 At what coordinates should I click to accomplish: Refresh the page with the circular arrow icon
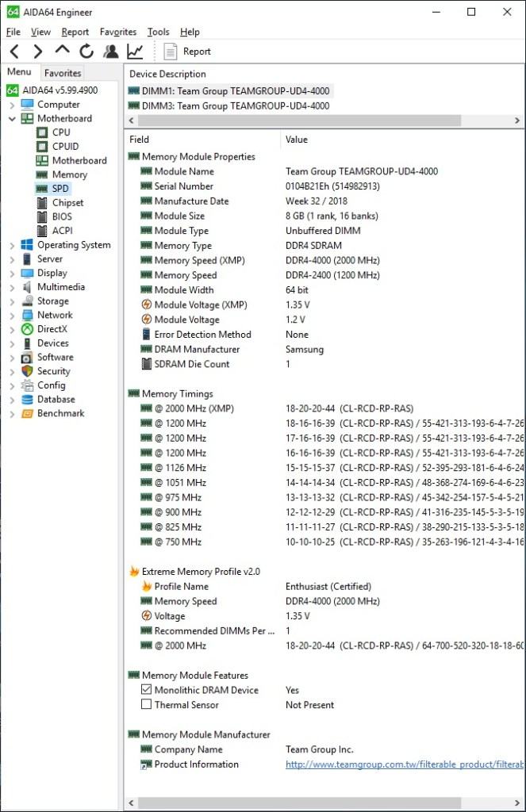point(86,52)
